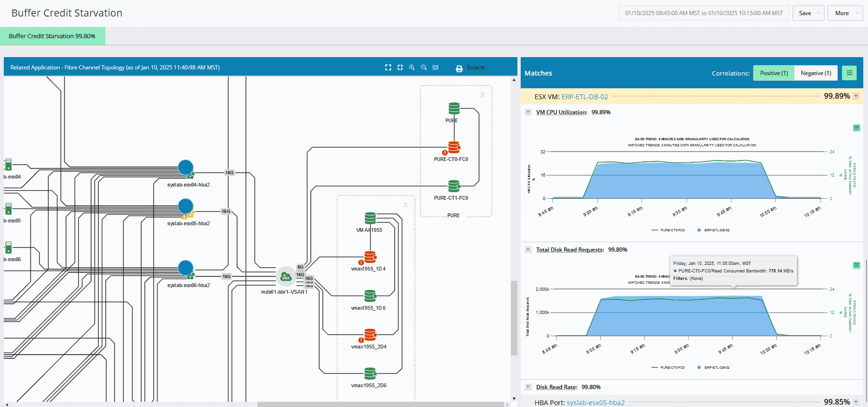The width and height of the screenshot is (868, 407).
Task: Close the PURE group box
Action: pos(482,95)
